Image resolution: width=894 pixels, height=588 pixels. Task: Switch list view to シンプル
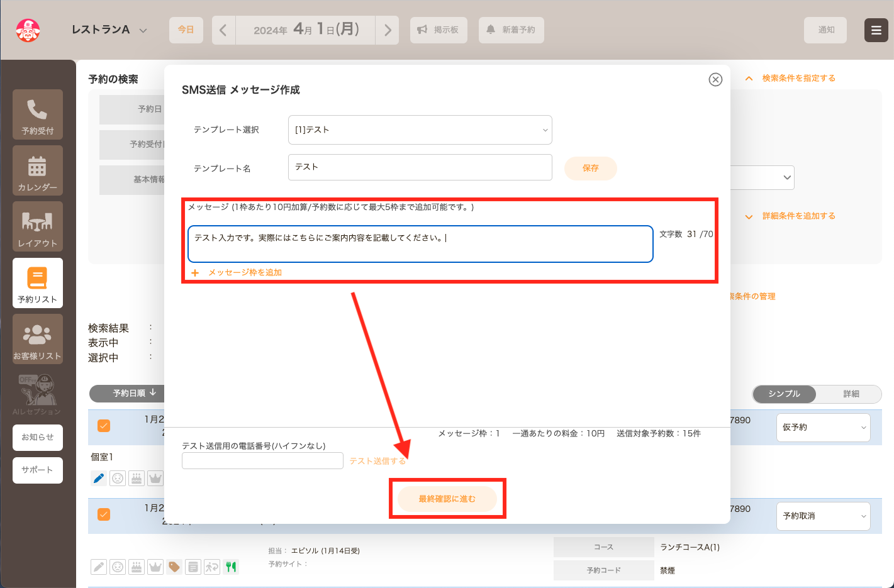click(784, 394)
